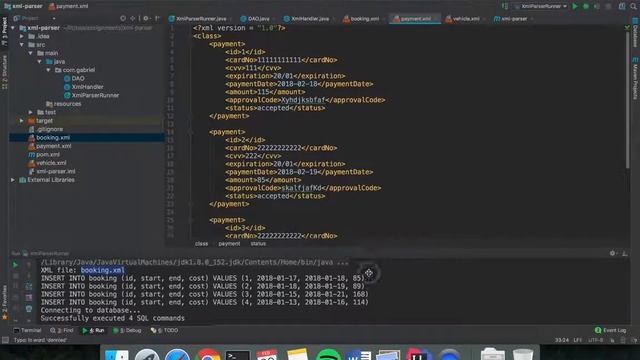Screen dimensions: 640x360
Task: Click the cursor position 33:24 in status bar
Action: tap(562, 340)
